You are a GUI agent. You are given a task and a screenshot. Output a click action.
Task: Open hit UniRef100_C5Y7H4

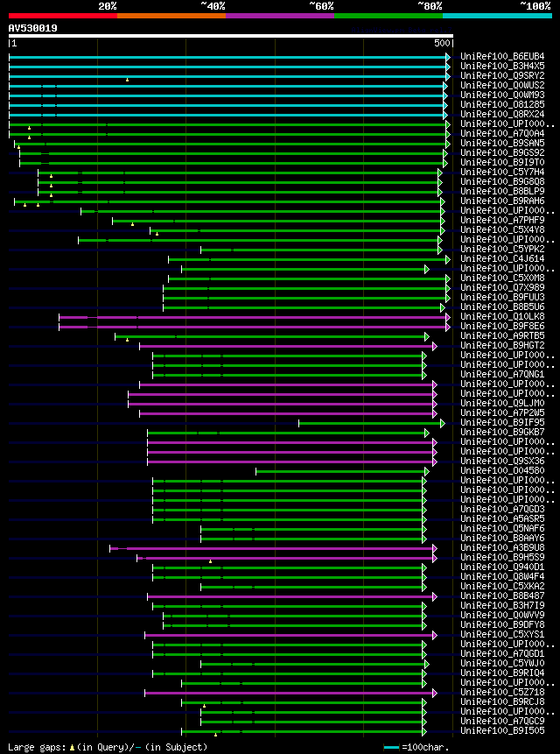click(502, 173)
